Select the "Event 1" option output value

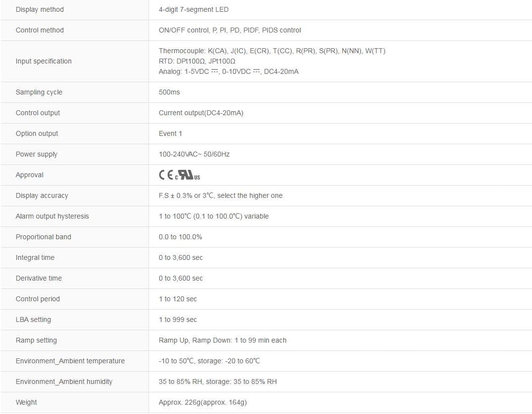171,133
